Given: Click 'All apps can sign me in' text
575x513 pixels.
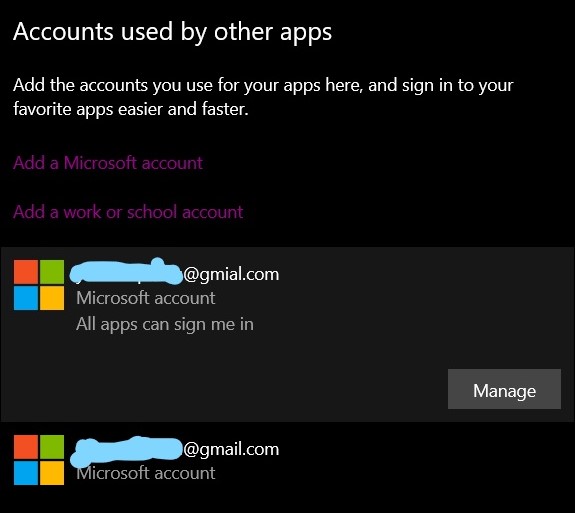Looking at the screenshot, I should [x=165, y=325].
